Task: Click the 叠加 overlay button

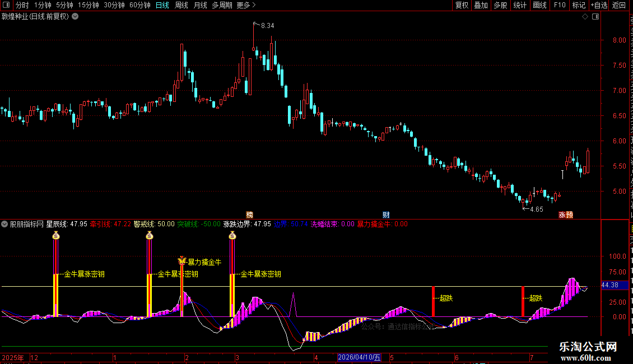Action: click(x=481, y=5)
